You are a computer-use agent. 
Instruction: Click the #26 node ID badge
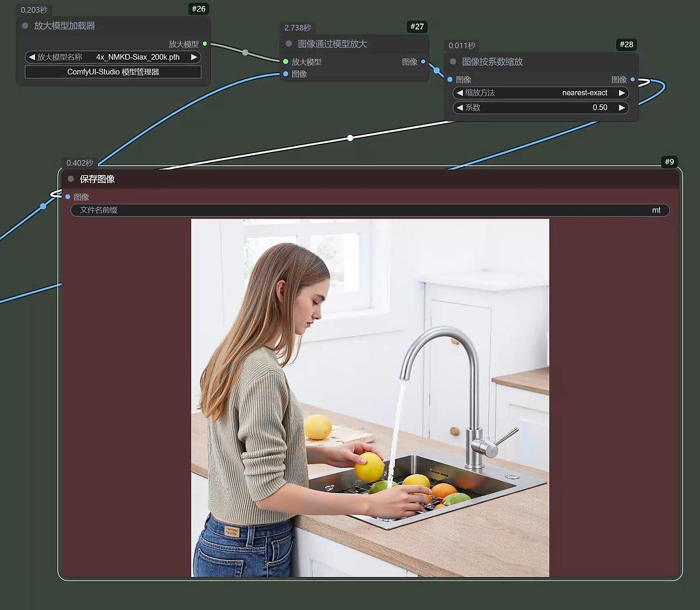199,9
